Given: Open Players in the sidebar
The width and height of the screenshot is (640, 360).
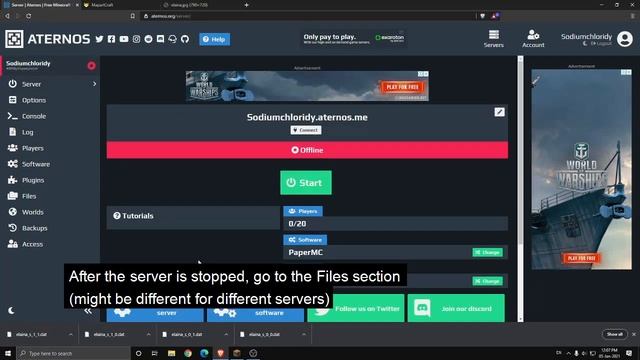Looking at the screenshot, I should pos(33,148).
